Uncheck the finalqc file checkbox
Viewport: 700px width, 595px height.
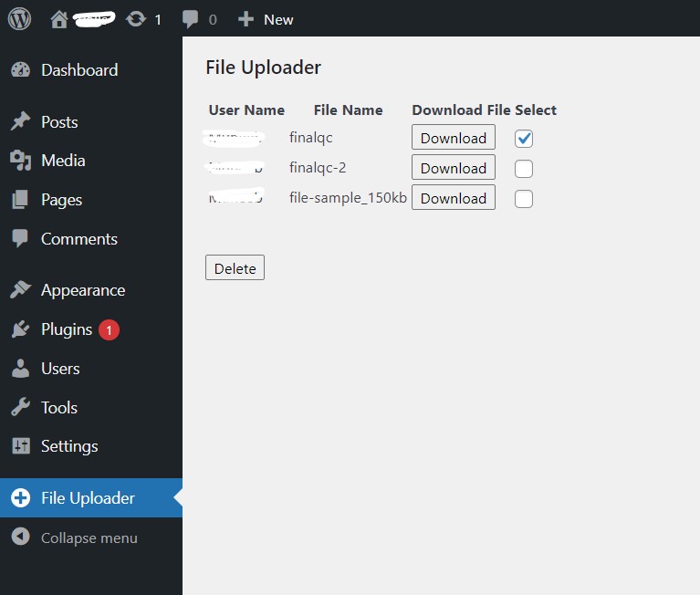point(524,139)
